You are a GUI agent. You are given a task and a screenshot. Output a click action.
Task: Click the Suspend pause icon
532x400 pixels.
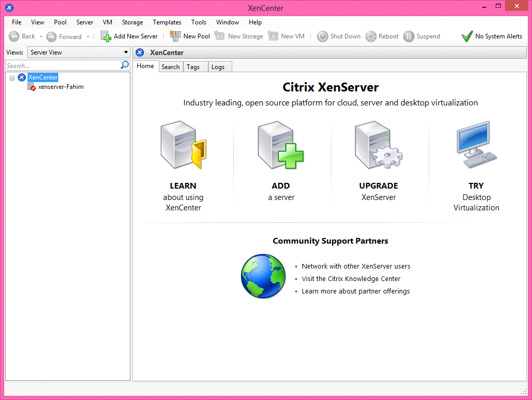(x=409, y=36)
